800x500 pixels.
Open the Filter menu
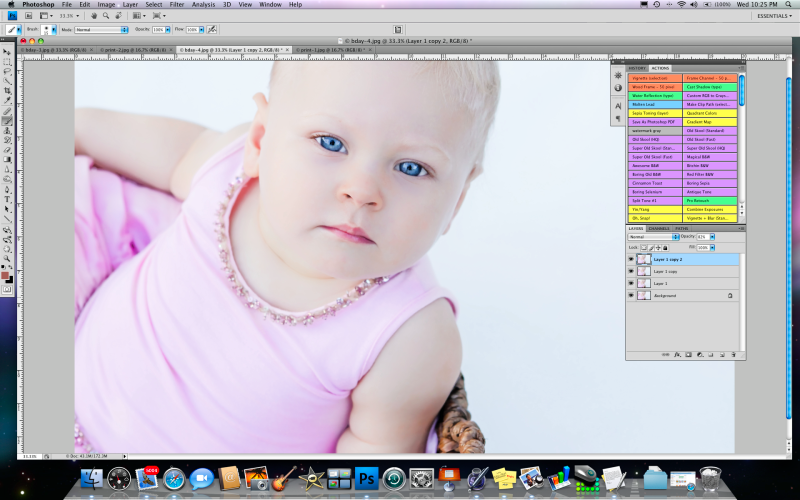tap(176, 4)
